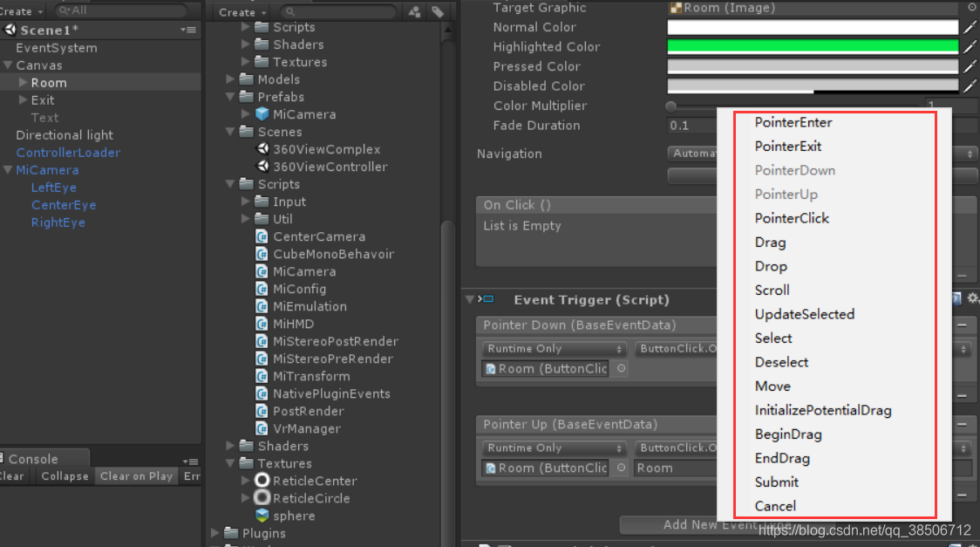Click the Unity scene icon beside Scene1

click(x=10, y=30)
